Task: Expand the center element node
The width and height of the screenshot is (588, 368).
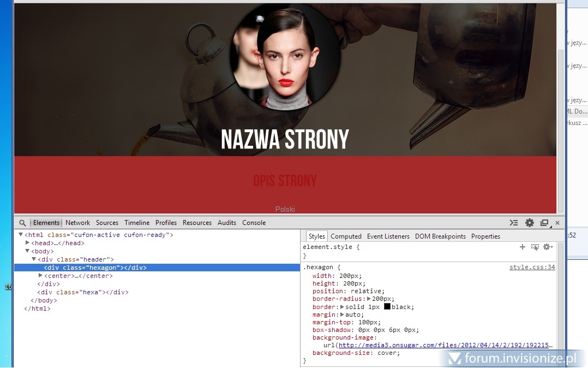Action: [40, 276]
